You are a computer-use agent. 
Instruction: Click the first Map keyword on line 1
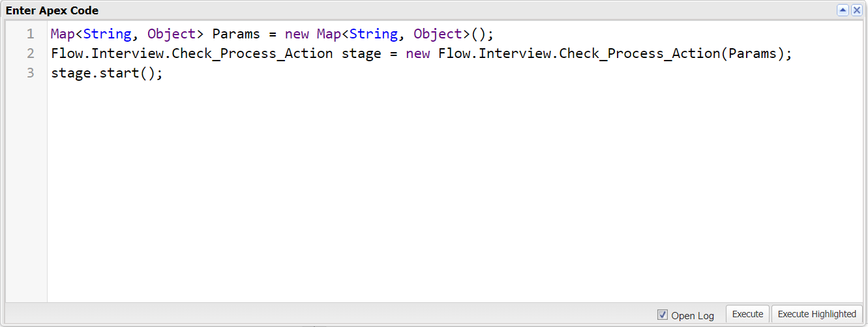pyautogui.click(x=63, y=34)
